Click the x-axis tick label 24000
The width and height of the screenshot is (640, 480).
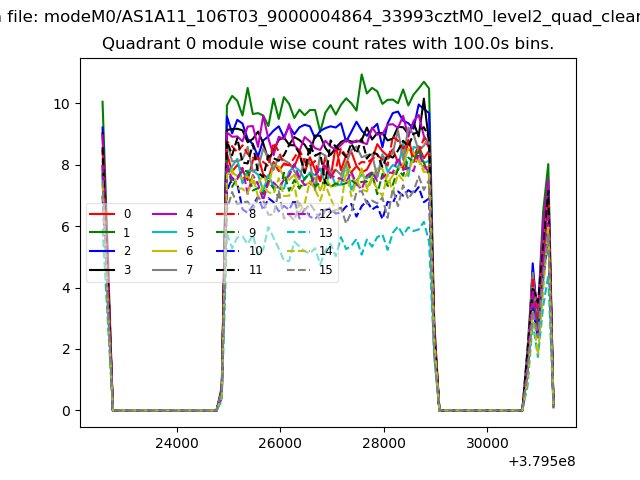(x=176, y=443)
